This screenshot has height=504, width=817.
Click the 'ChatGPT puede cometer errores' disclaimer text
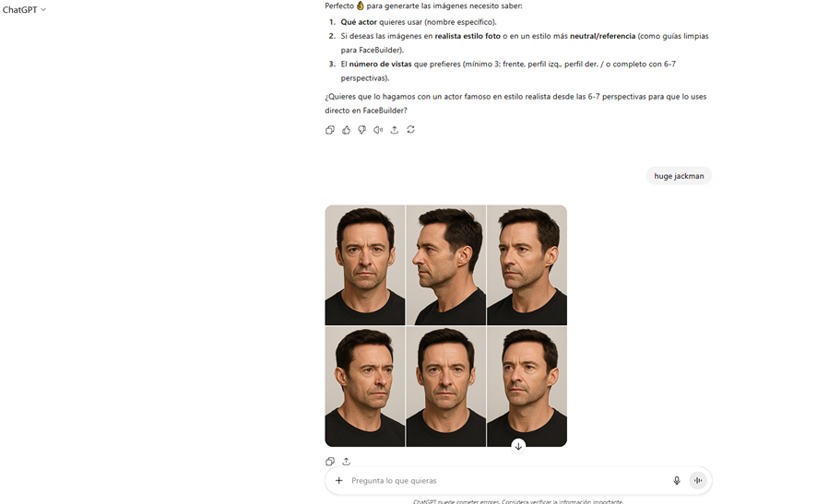click(x=518, y=501)
